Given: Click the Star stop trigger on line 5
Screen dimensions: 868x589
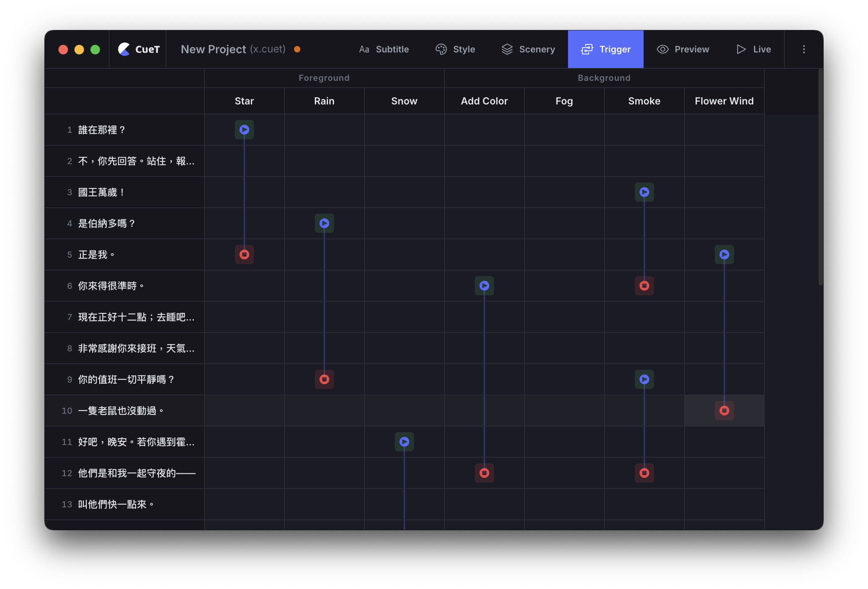Looking at the screenshot, I should coord(244,254).
